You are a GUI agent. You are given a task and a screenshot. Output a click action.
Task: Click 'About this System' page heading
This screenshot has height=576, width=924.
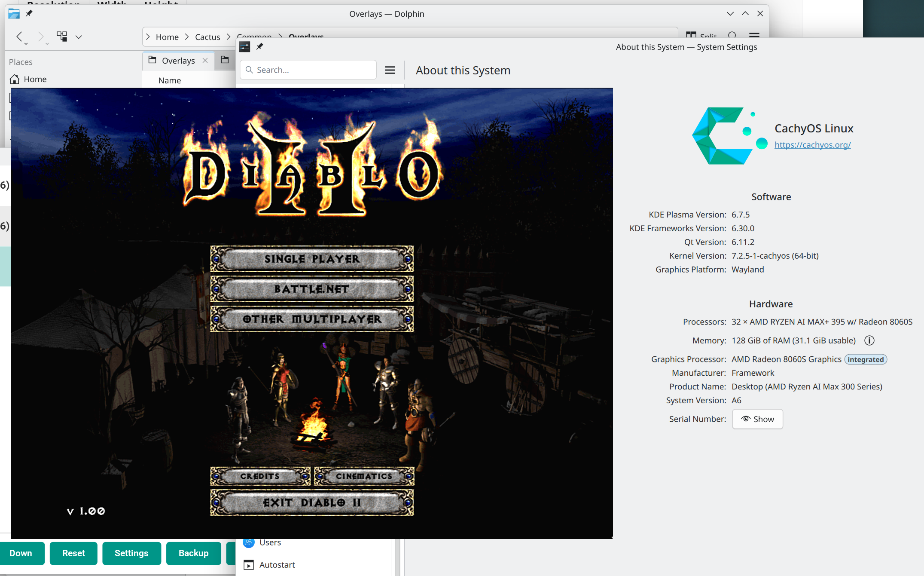[463, 70]
